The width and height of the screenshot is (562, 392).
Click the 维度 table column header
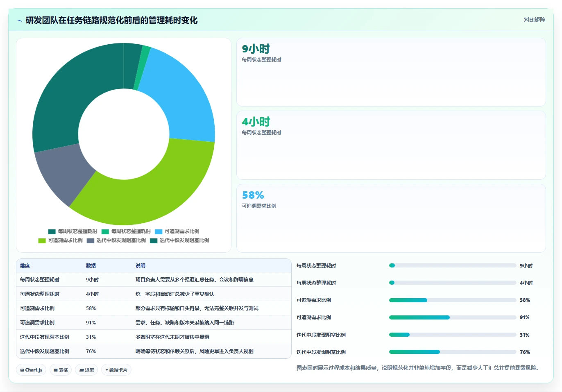tap(25, 266)
